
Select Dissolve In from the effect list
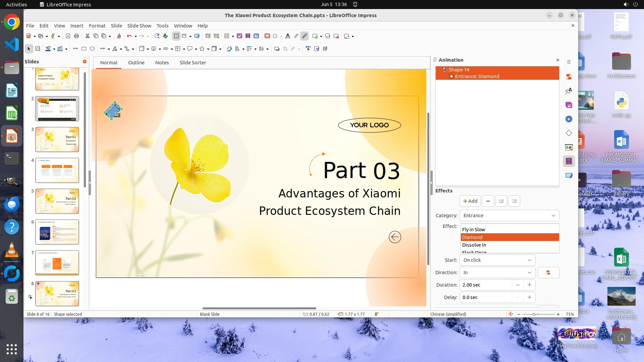pos(474,245)
